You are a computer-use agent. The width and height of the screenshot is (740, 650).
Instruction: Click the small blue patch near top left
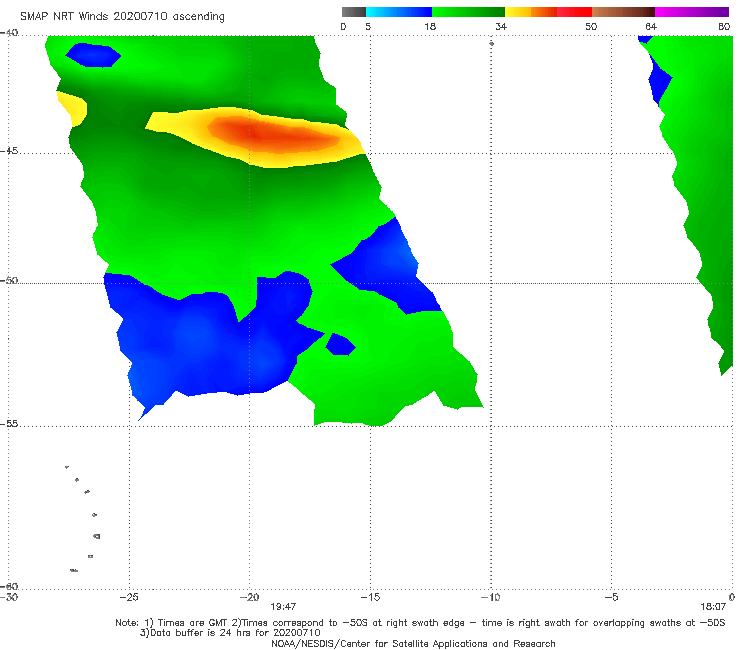93,55
